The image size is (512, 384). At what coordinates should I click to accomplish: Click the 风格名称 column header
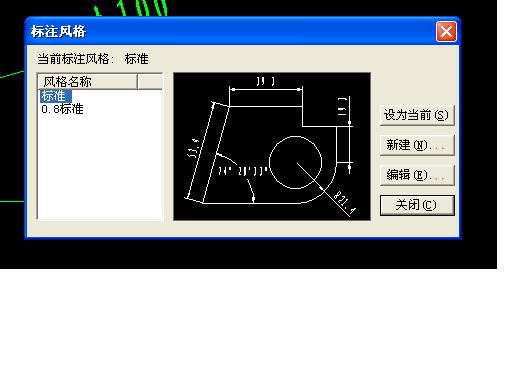(x=88, y=82)
